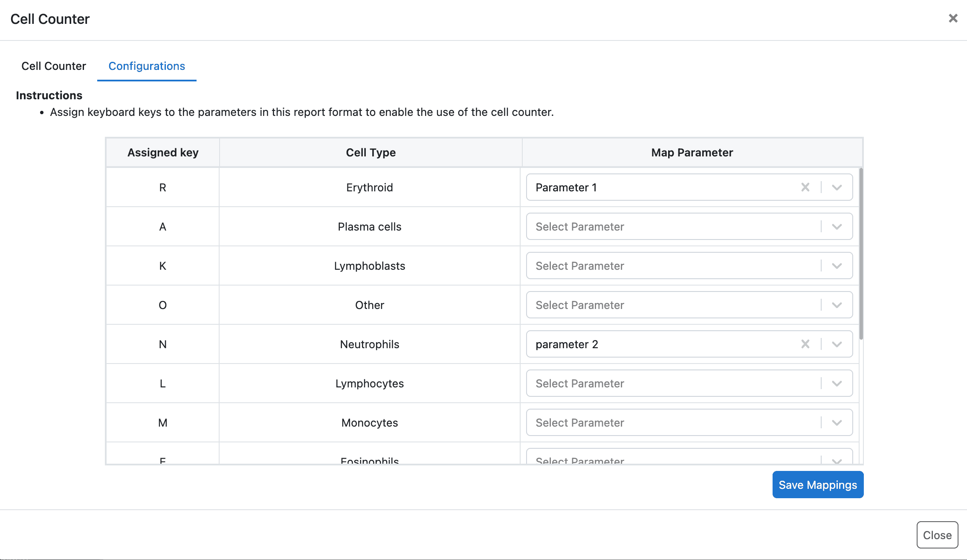The image size is (967, 560).
Task: Close the Cell Counter dialog with X
Action: (953, 18)
